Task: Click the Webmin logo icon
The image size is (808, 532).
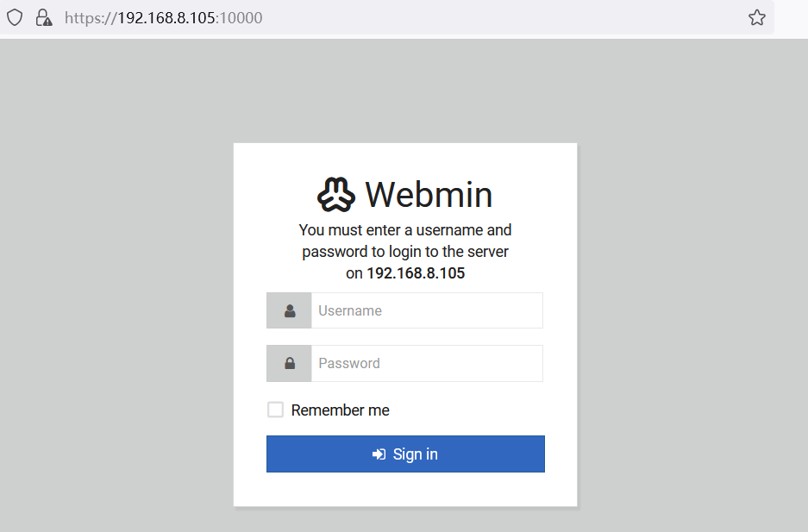Action: pos(336,195)
